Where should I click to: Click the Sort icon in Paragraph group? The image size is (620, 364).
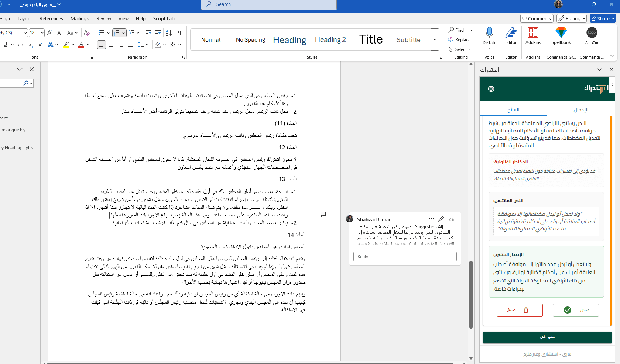(169, 33)
